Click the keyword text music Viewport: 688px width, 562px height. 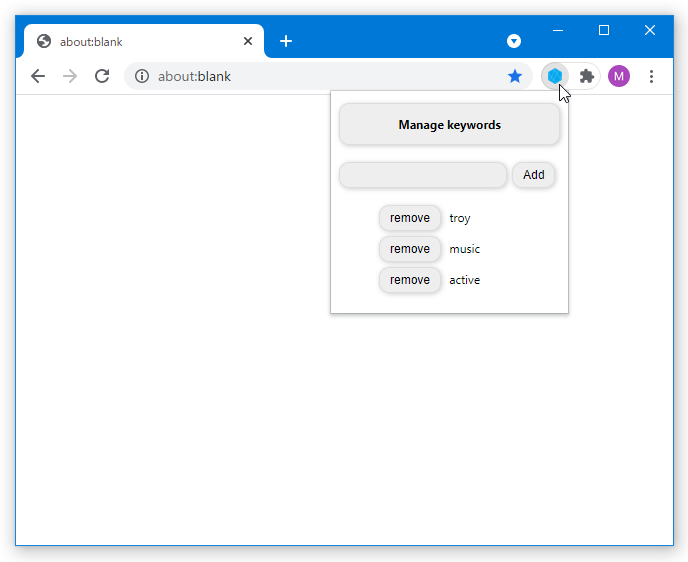(464, 249)
